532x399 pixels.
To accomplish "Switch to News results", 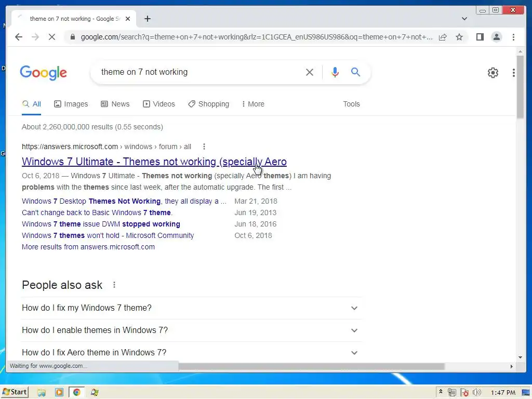I will click(x=115, y=104).
